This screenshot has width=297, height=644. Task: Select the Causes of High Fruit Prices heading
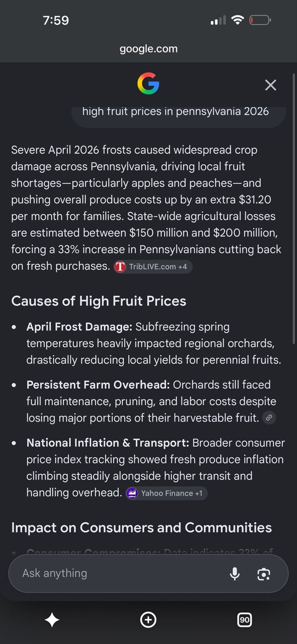(x=99, y=301)
